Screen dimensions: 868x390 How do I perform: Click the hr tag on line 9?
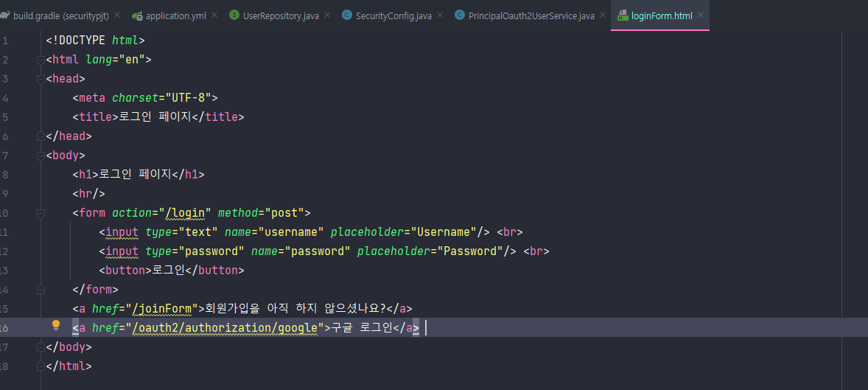88,194
